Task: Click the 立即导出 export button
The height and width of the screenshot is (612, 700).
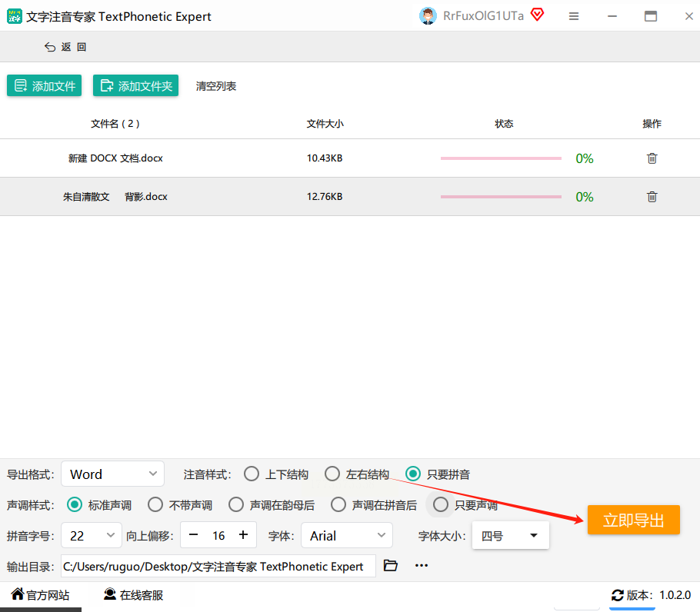Action: click(634, 520)
